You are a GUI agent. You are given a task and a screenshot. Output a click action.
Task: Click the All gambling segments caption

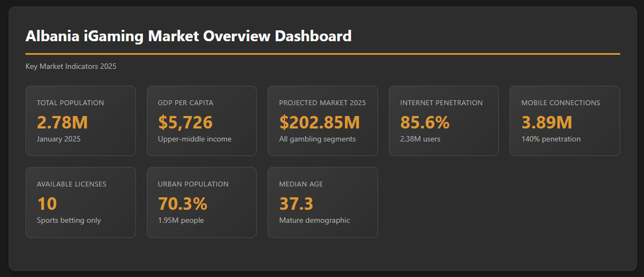coord(317,139)
